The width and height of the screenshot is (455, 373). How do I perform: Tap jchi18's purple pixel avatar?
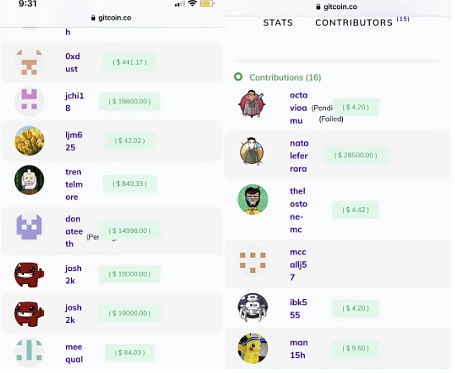tap(29, 101)
